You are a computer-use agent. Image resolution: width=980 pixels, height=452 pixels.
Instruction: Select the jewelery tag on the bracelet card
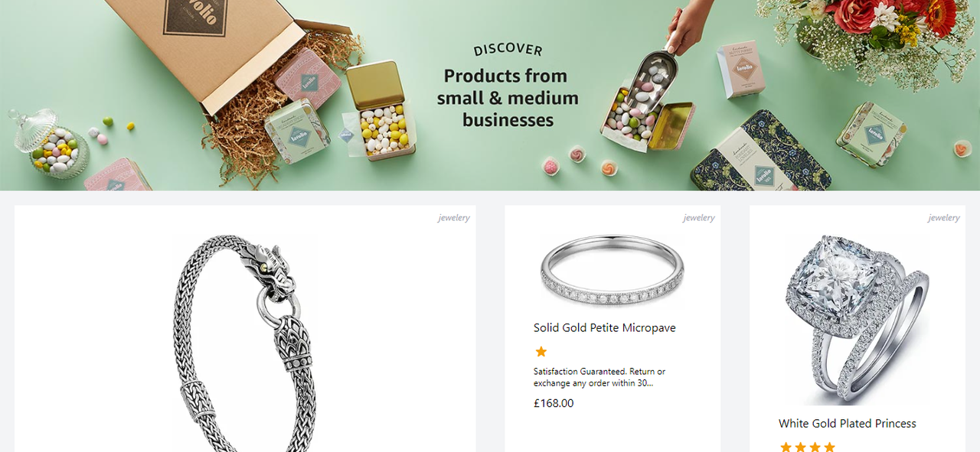click(454, 218)
